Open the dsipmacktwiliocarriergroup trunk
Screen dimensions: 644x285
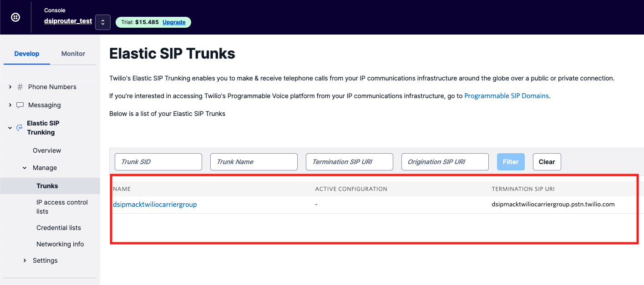point(155,204)
